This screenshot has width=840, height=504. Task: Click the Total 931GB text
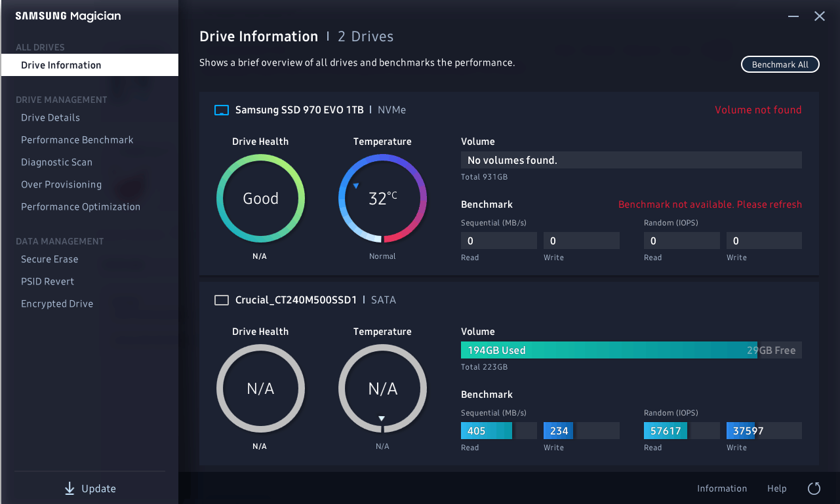[x=485, y=177]
